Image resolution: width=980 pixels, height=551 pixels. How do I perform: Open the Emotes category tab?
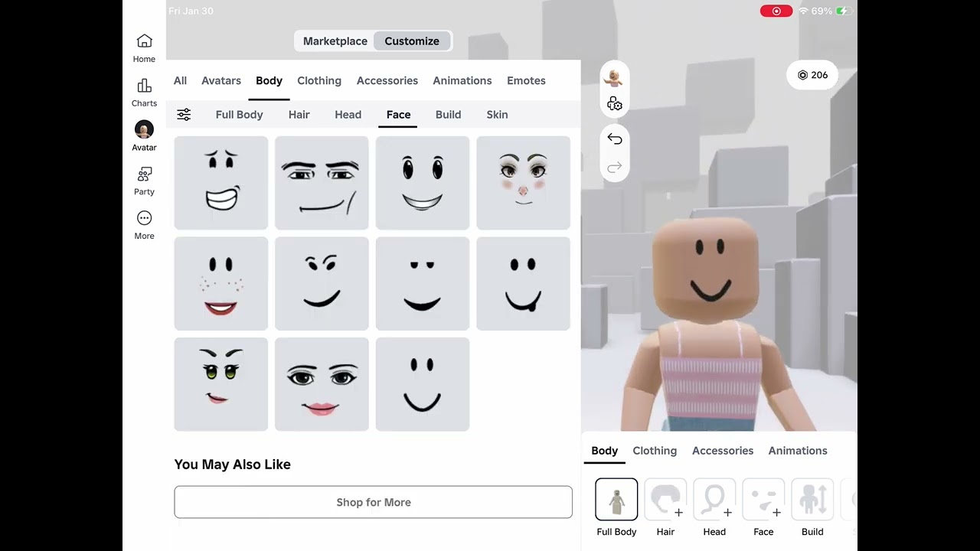(x=526, y=80)
